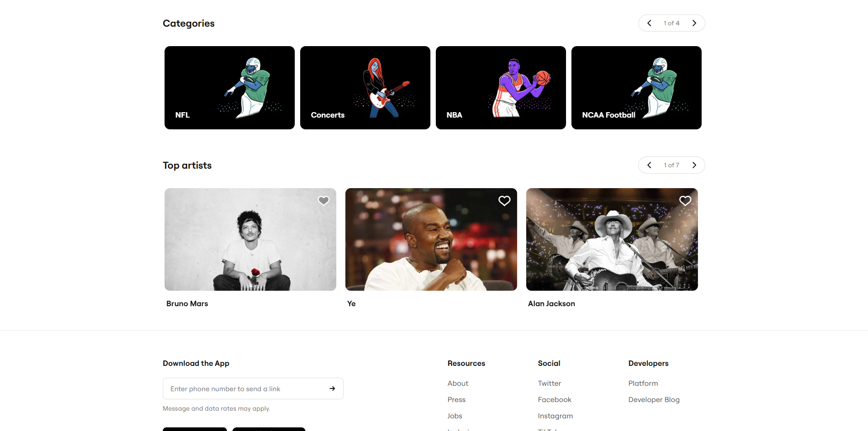The image size is (868, 431).
Task: Visit the Twitter social link
Action: tap(549, 383)
